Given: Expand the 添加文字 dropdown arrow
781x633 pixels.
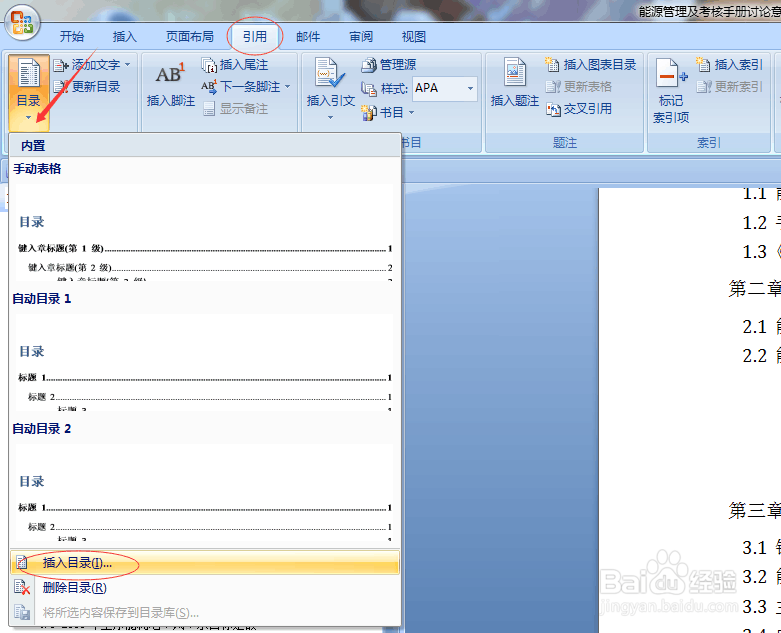Looking at the screenshot, I should coord(128,65).
